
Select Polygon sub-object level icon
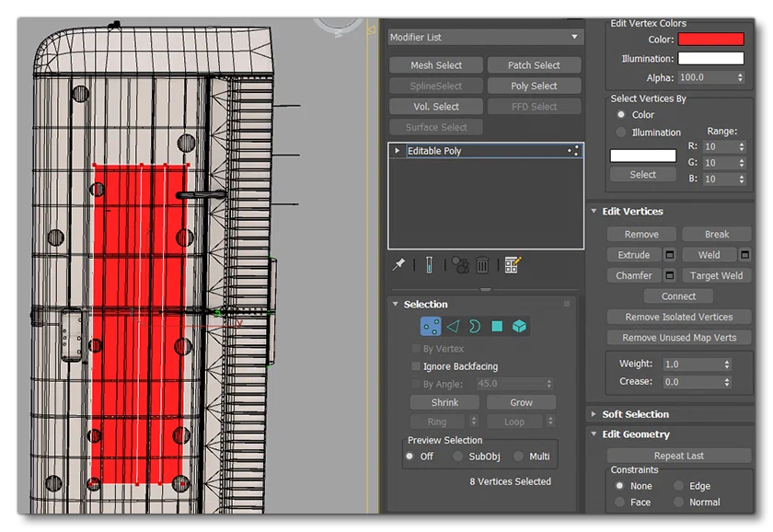497,327
